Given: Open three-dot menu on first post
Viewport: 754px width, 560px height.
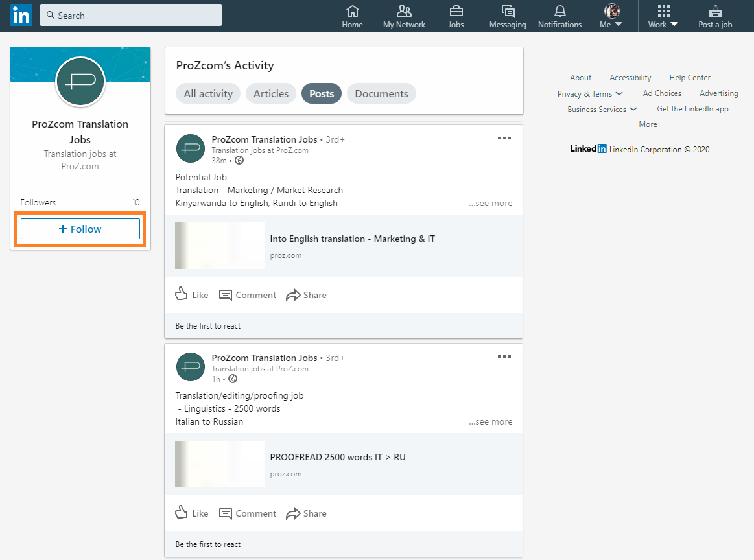Looking at the screenshot, I should point(504,138).
